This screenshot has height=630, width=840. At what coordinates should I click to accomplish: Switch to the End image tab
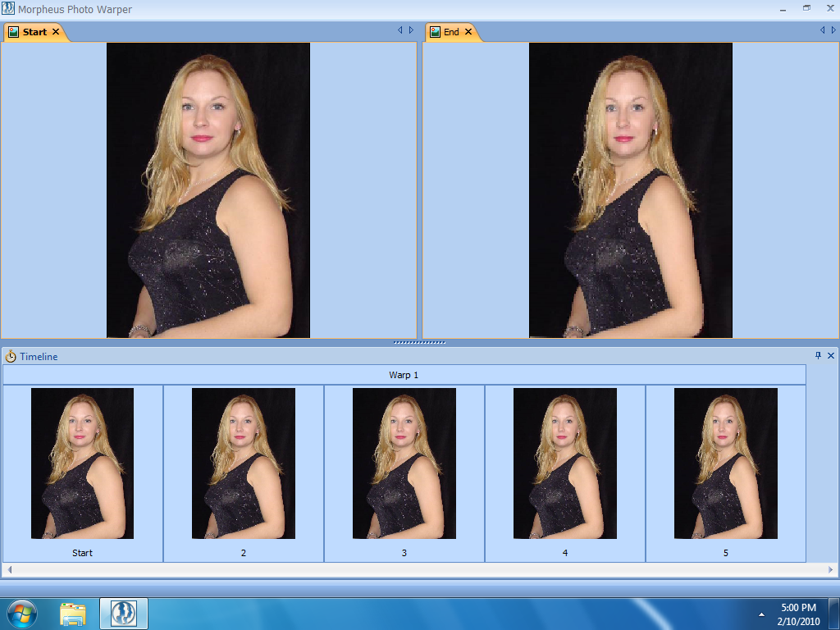(x=451, y=32)
